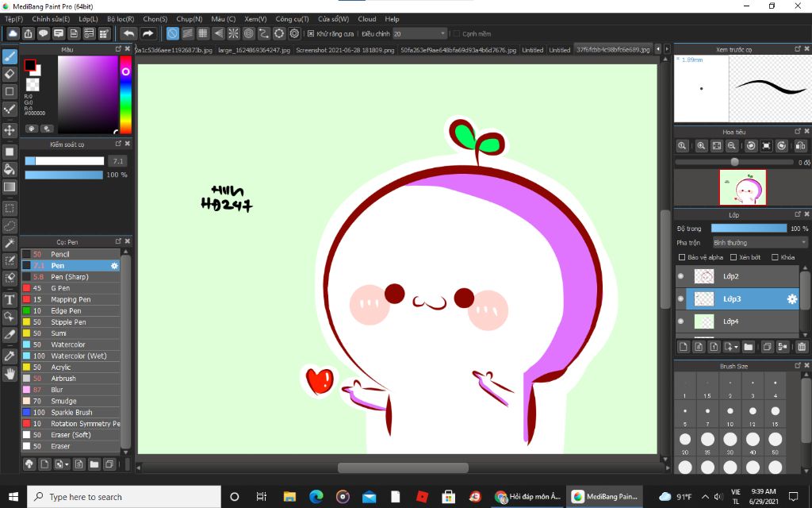Image resolution: width=812 pixels, height=508 pixels.
Task: Select the Pencil brush
Action: coord(71,254)
